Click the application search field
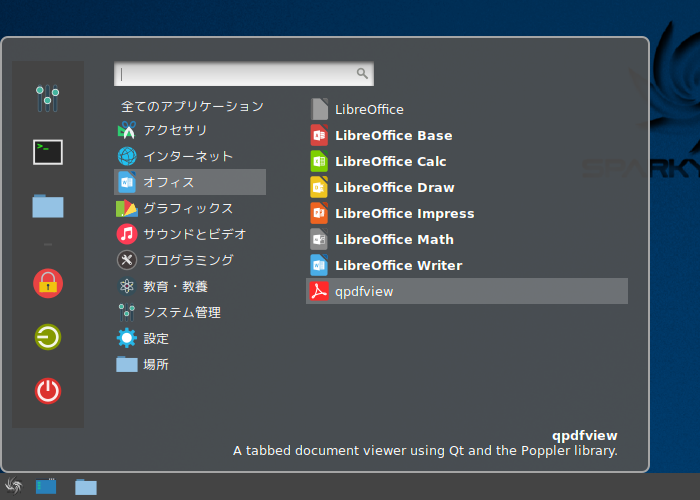 pos(244,74)
